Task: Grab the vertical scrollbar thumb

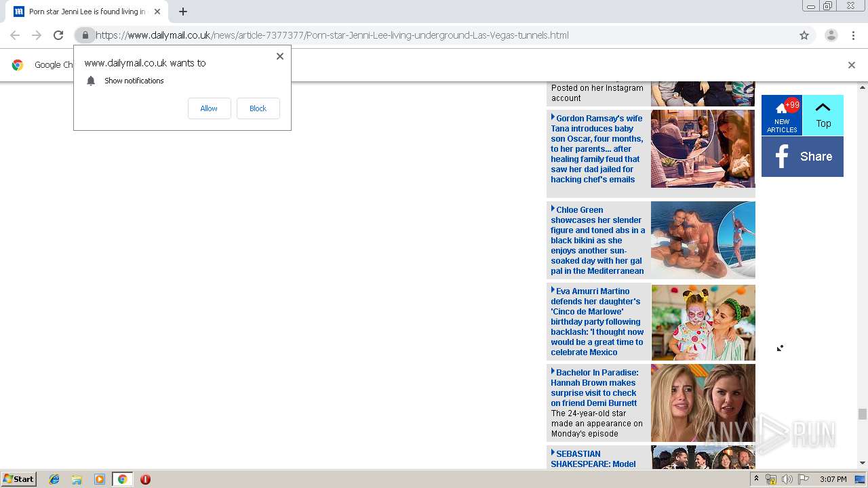Action: tap(863, 414)
